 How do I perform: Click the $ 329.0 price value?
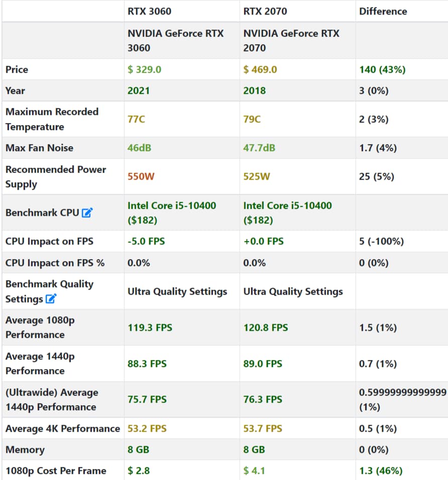(144, 69)
